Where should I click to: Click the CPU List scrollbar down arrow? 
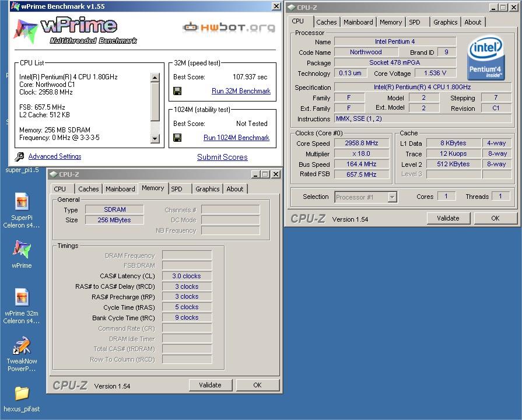click(x=155, y=139)
